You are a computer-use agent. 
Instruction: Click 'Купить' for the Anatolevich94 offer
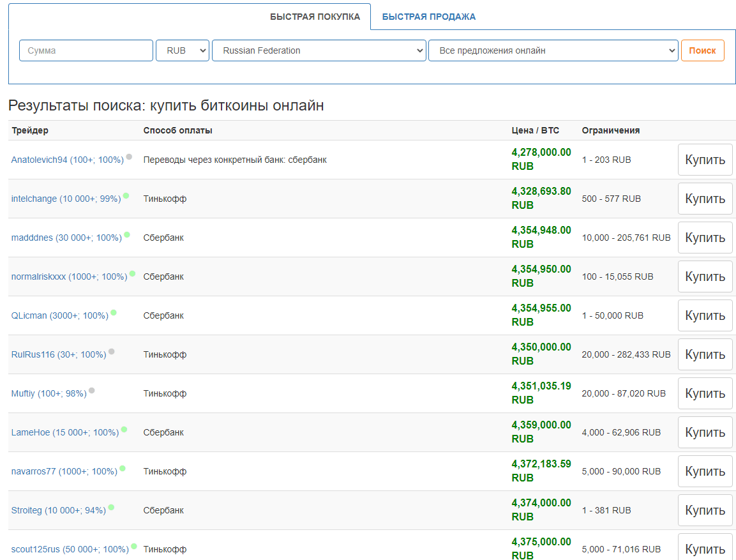(705, 160)
